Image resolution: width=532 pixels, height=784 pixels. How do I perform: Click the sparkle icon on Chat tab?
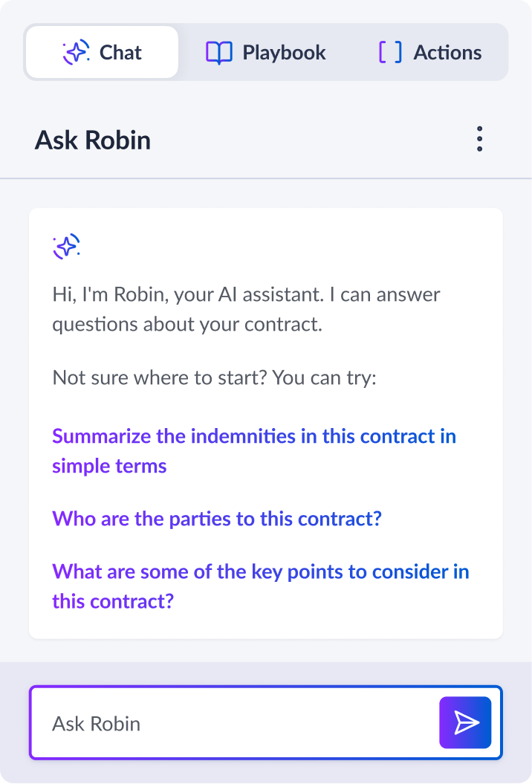(76, 53)
